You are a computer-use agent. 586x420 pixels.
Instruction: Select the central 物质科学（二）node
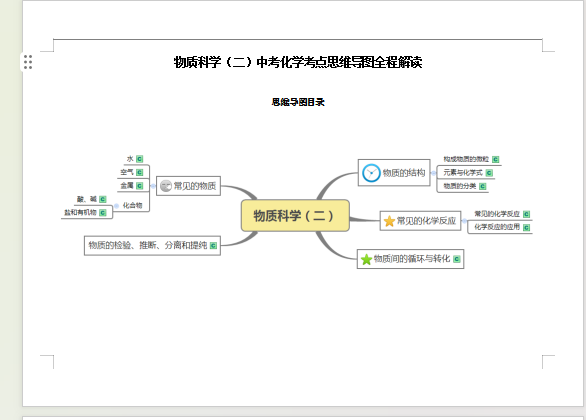[x=295, y=216]
